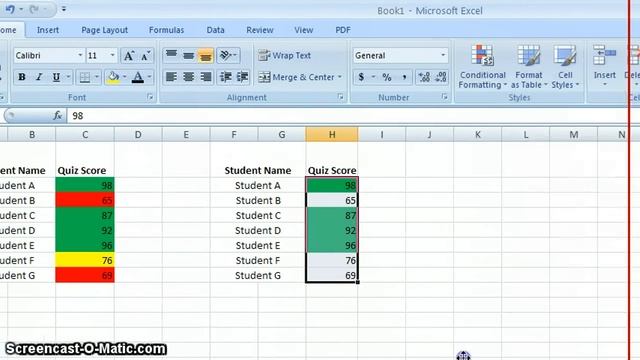Open Customize Quick Access Toolbar arrow
The image size is (640, 360).
point(64,9)
